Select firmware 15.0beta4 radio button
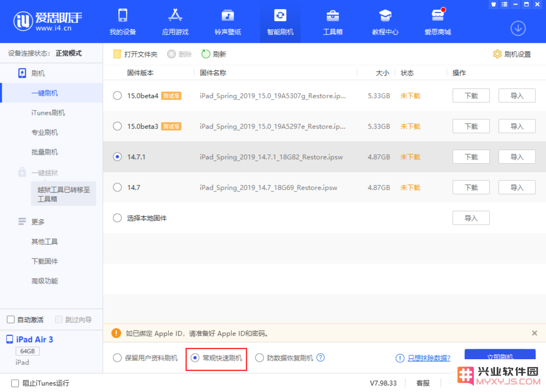 pyautogui.click(x=117, y=96)
